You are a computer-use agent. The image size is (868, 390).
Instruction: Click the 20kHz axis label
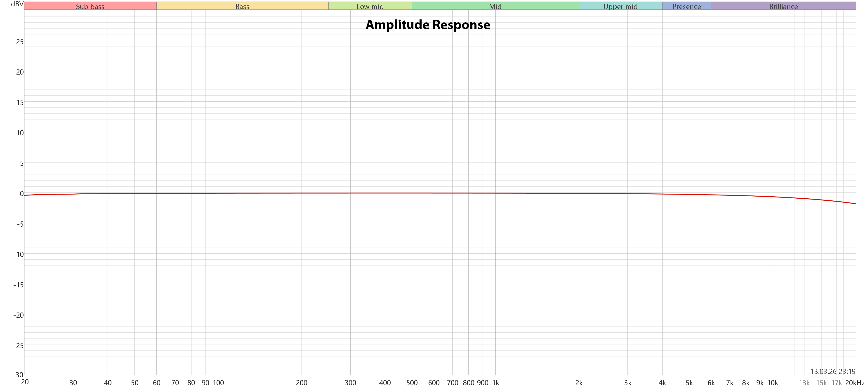tap(854, 383)
